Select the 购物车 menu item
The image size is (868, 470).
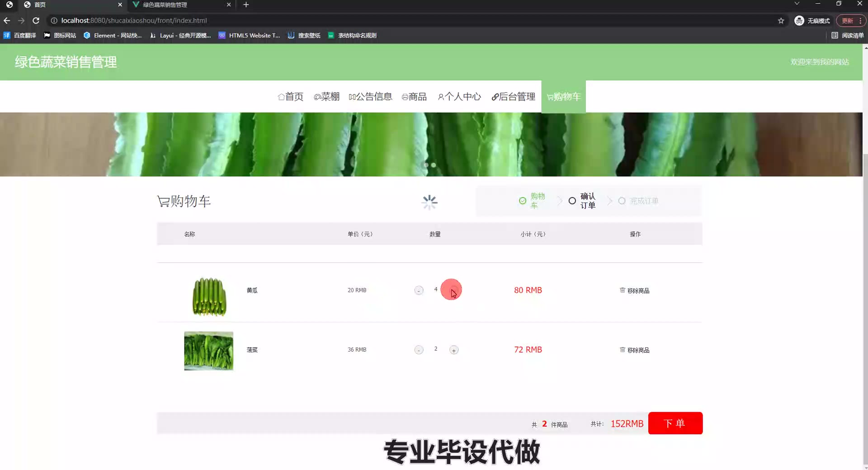(x=563, y=97)
